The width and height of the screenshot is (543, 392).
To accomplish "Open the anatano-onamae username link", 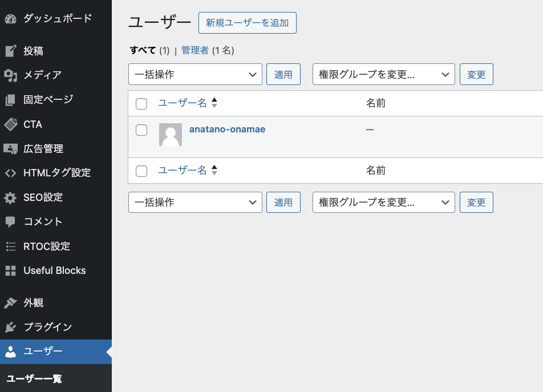I will [x=227, y=130].
